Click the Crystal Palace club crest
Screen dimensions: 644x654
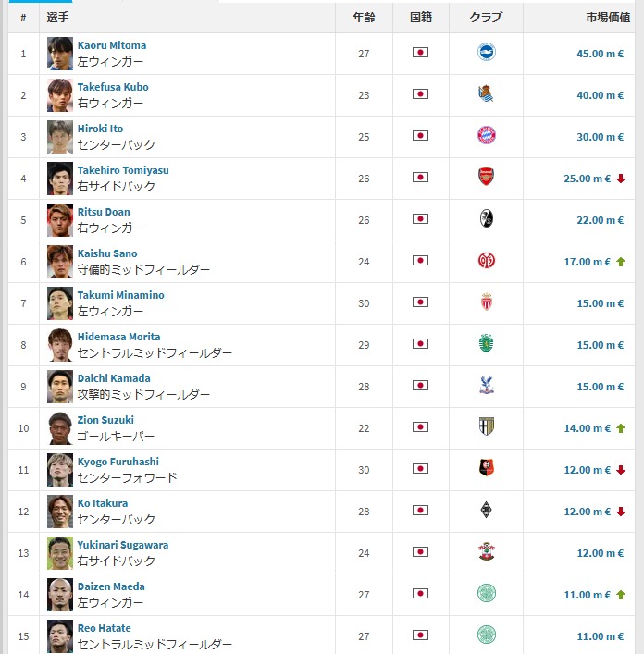coord(486,386)
